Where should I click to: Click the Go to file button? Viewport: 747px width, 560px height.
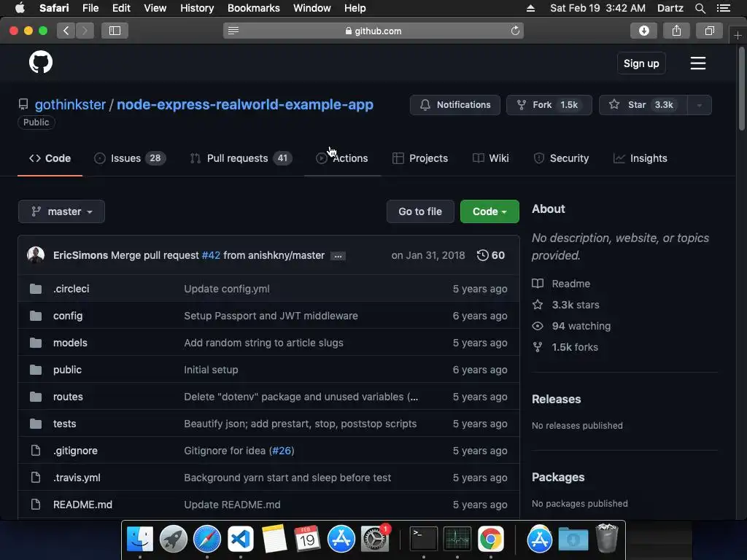click(x=420, y=211)
